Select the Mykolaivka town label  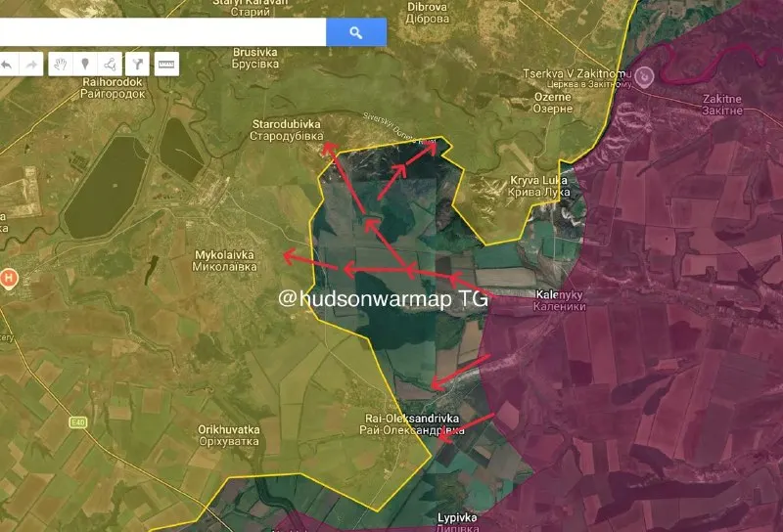(x=225, y=260)
